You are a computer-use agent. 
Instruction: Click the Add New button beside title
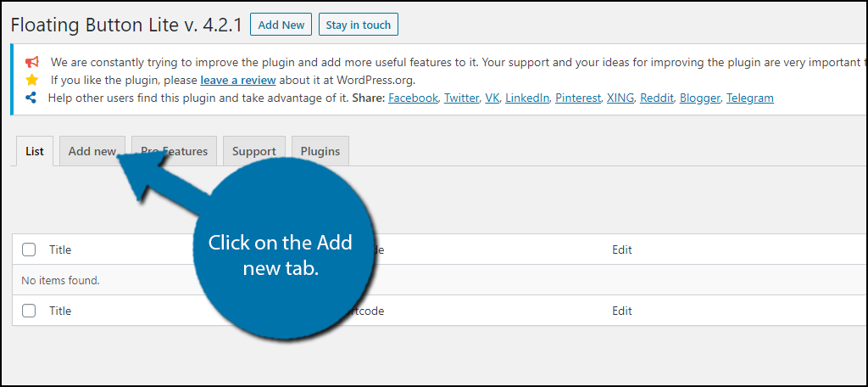click(281, 25)
